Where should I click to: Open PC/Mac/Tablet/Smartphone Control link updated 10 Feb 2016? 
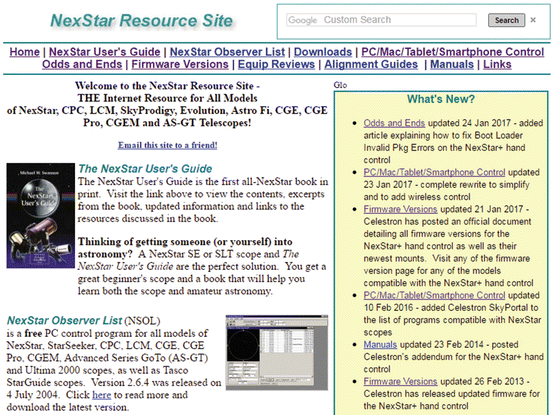pyautogui.click(x=434, y=295)
